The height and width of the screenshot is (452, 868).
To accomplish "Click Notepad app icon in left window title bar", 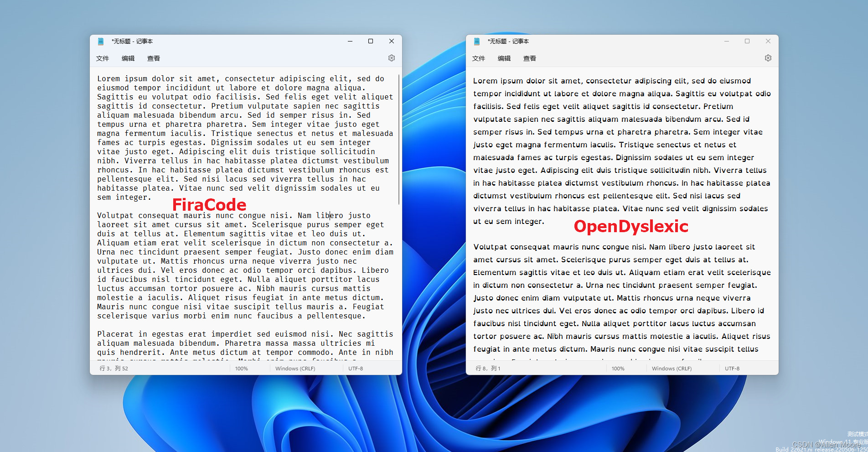I will [101, 41].
